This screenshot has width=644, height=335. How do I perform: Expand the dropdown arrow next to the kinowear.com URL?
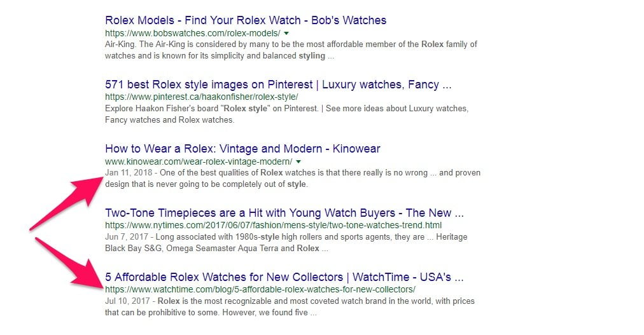tap(298, 161)
